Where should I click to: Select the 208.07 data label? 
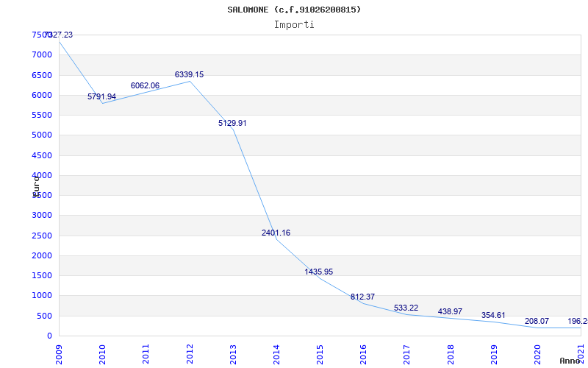pyautogui.click(x=537, y=321)
